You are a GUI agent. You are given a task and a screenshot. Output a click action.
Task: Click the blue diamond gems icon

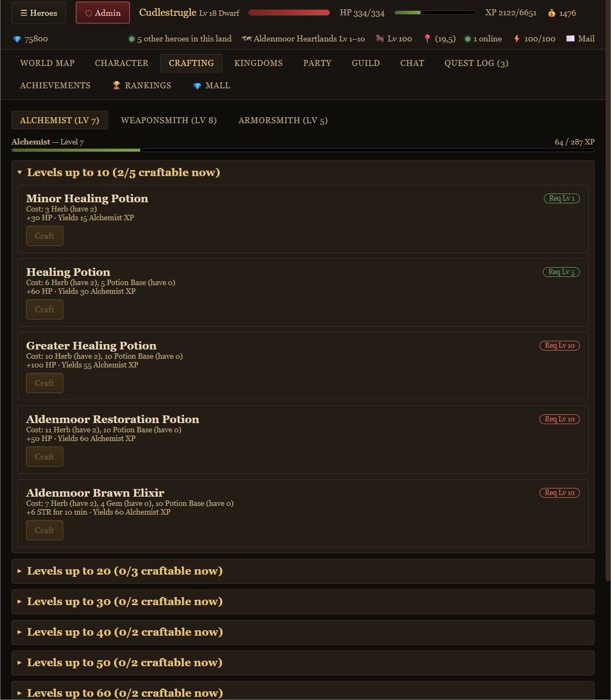17,39
